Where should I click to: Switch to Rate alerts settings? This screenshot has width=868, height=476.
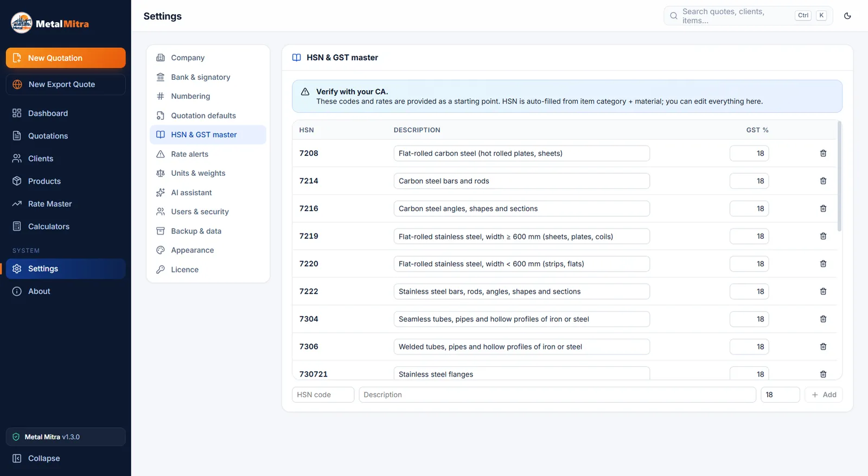coord(208,154)
